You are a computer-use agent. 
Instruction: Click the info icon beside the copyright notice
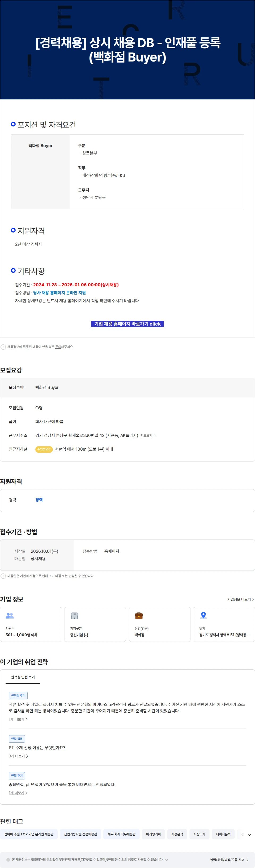tap(8, 860)
